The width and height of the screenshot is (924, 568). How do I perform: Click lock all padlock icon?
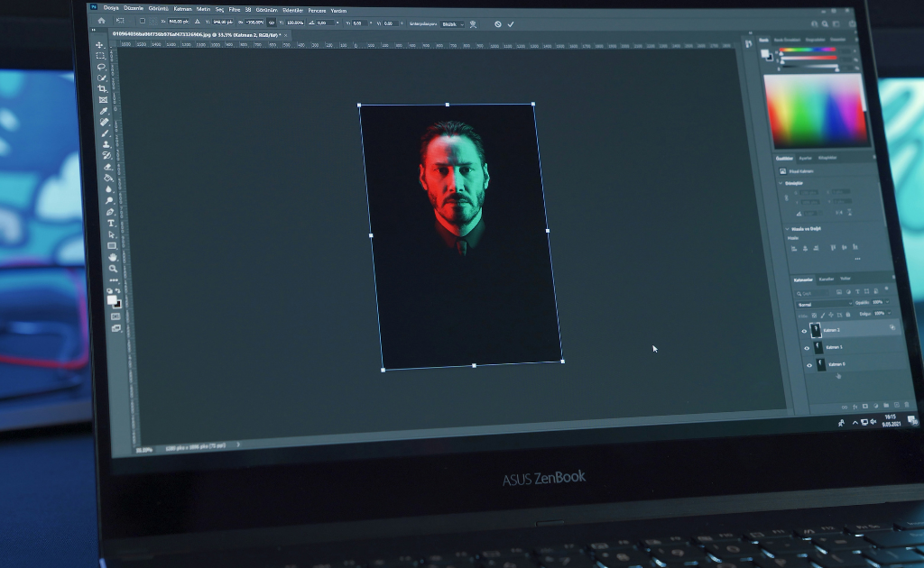click(x=848, y=315)
